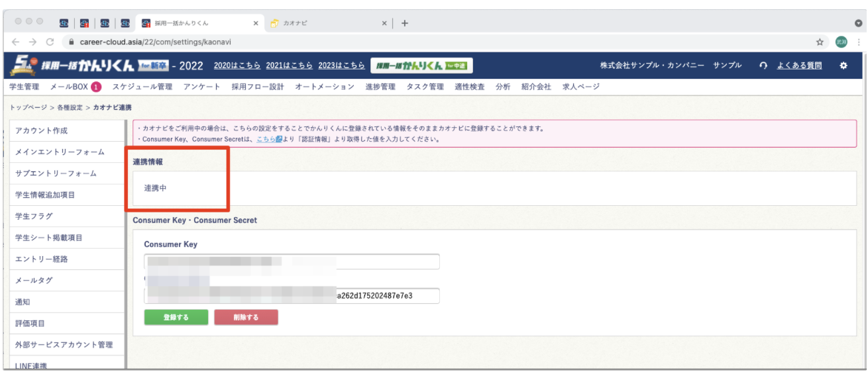The image size is (868, 376).
Task: Open the 求人ページ menu
Action: pyautogui.click(x=580, y=87)
